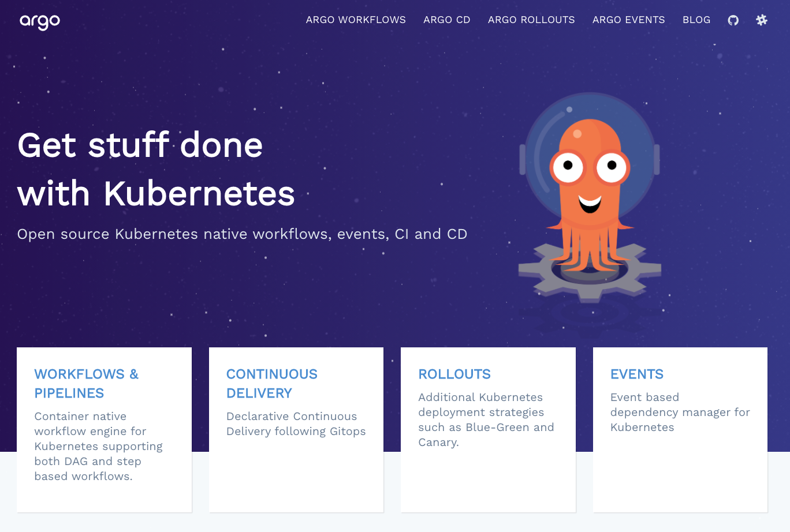
Task: Click the 'Open source Kubernetes native workflows' subtitle
Action: 242,234
